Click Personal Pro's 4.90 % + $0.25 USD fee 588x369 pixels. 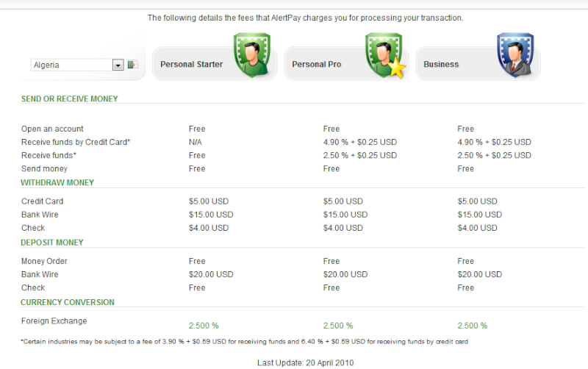(x=360, y=142)
